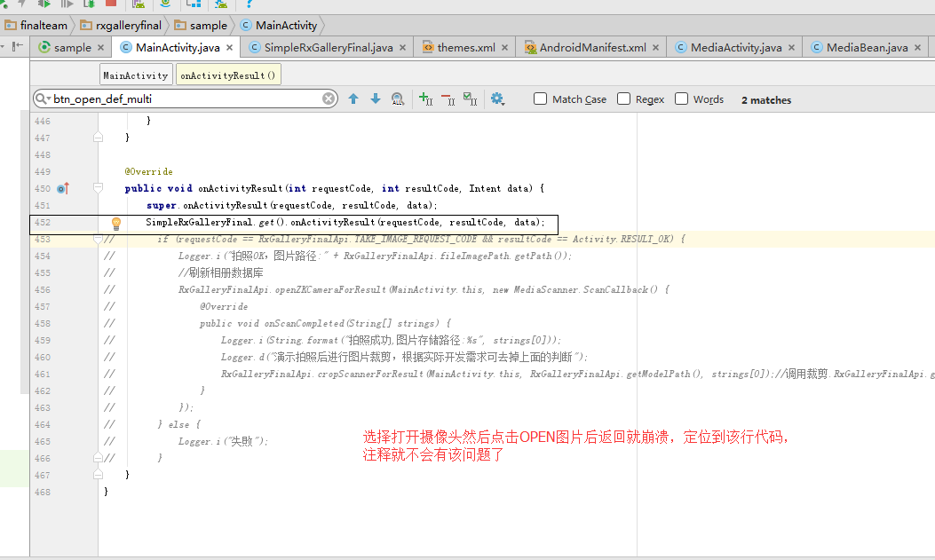935x560 pixels.
Task: Click the hide tool window pin icon left of tabs
Action: [x=18, y=46]
